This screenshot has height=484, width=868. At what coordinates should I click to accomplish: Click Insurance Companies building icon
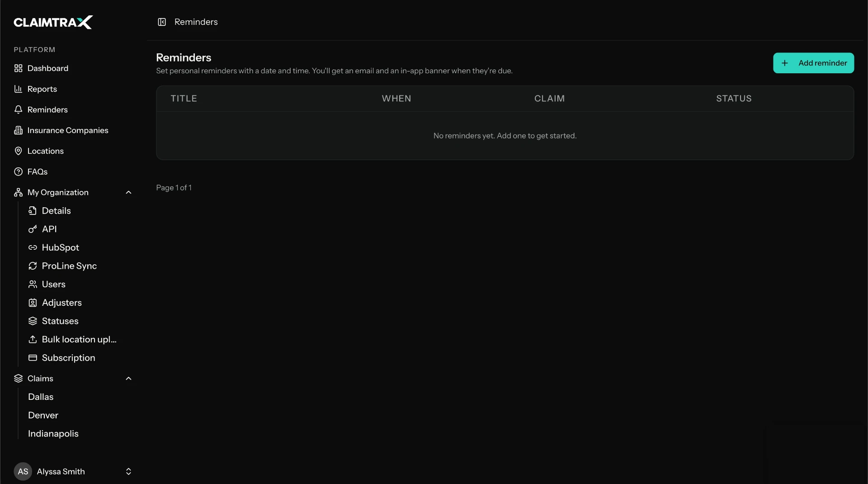(18, 130)
